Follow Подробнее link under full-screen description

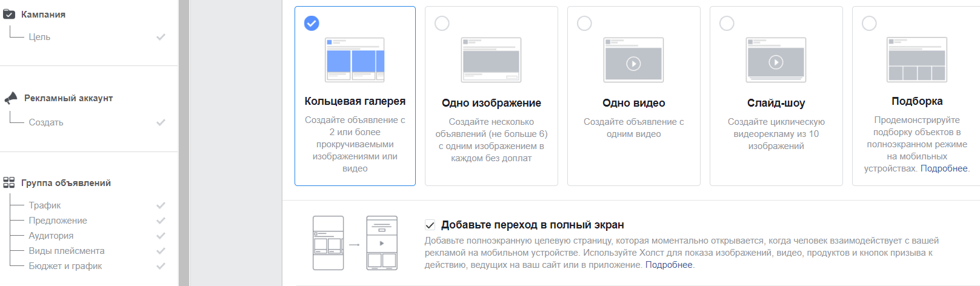point(668,265)
